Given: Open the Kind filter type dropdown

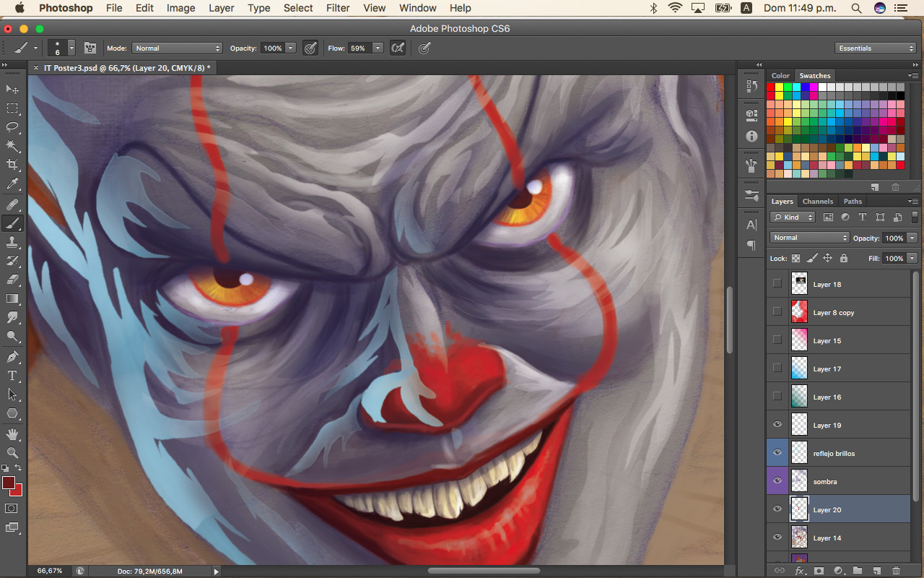Looking at the screenshot, I should pos(793,217).
